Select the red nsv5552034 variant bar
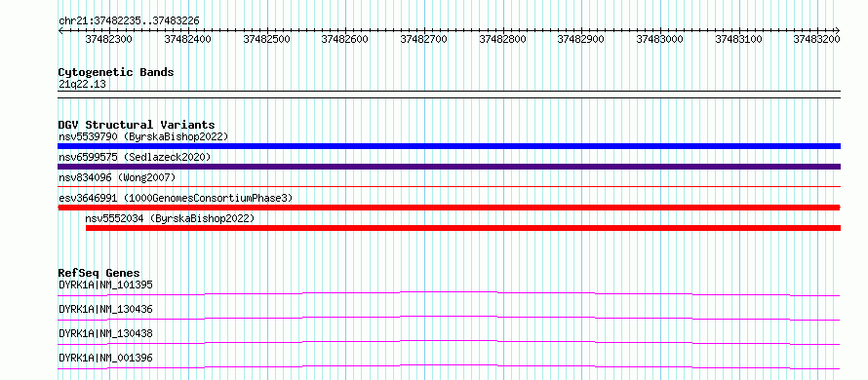 point(463,228)
